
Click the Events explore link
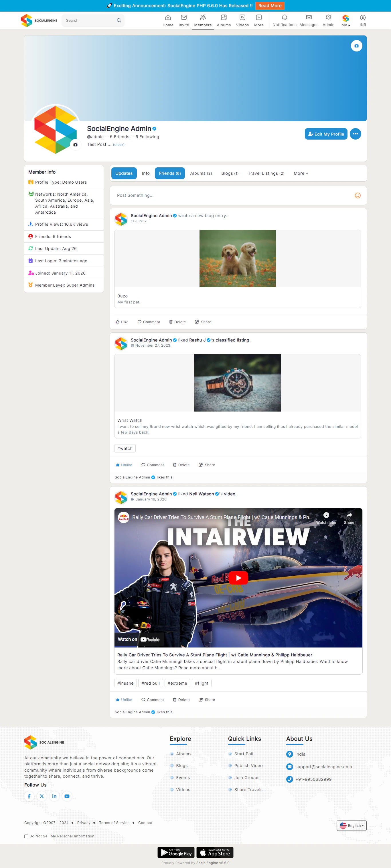click(183, 778)
